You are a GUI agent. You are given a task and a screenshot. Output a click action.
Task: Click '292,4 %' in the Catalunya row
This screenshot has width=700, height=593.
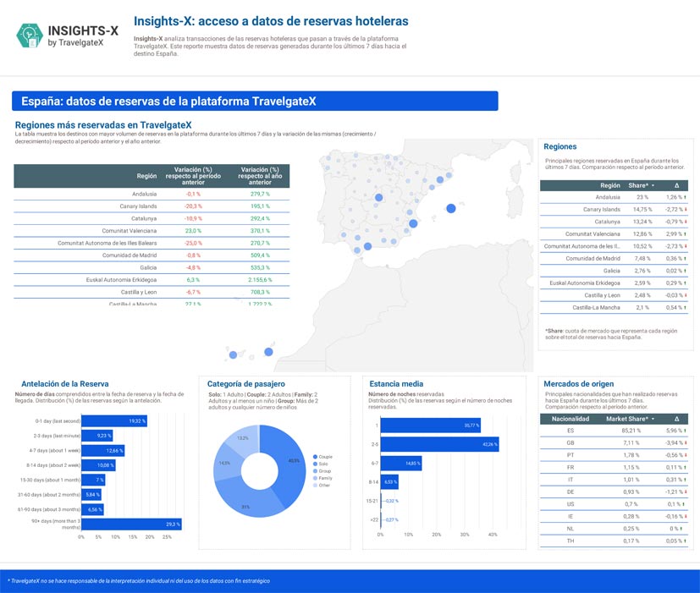point(260,218)
